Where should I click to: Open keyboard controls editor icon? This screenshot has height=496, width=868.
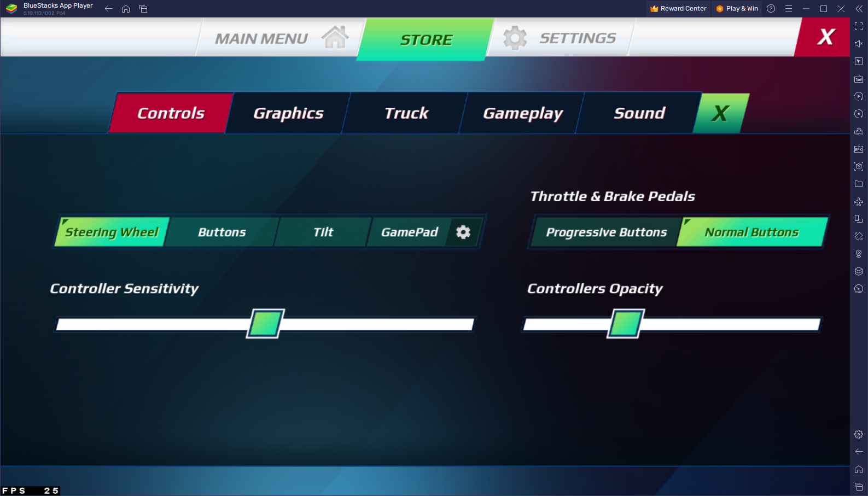coord(859,79)
